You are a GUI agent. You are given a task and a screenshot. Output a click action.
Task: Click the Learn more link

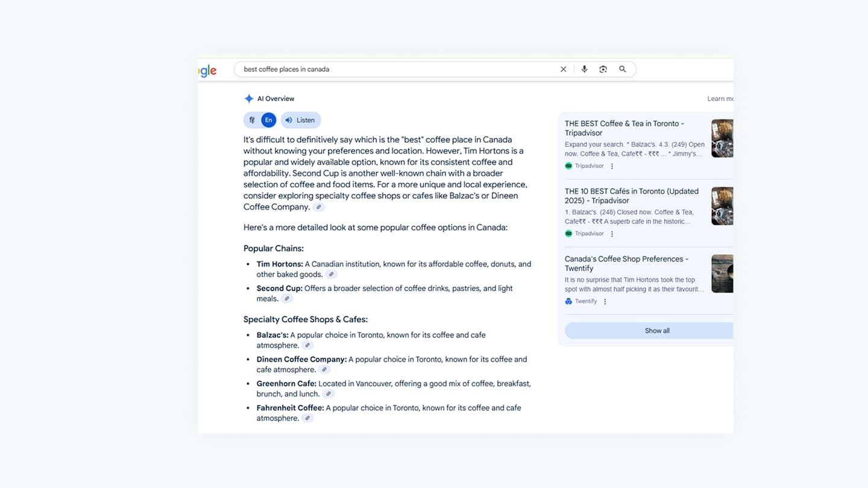click(720, 99)
